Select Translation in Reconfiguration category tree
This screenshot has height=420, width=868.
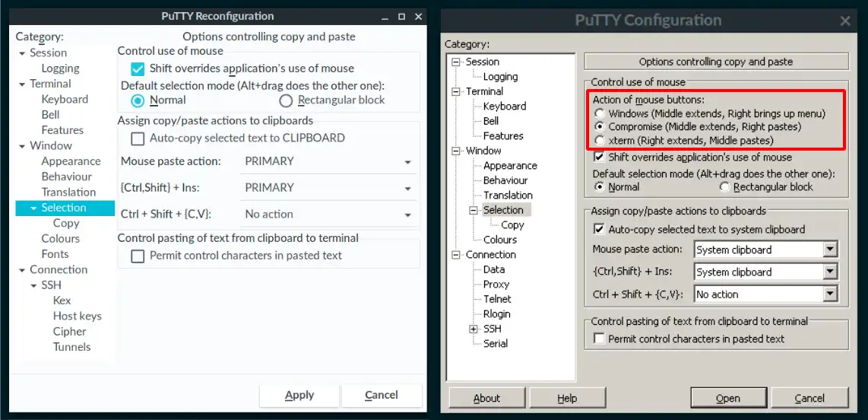(68, 192)
